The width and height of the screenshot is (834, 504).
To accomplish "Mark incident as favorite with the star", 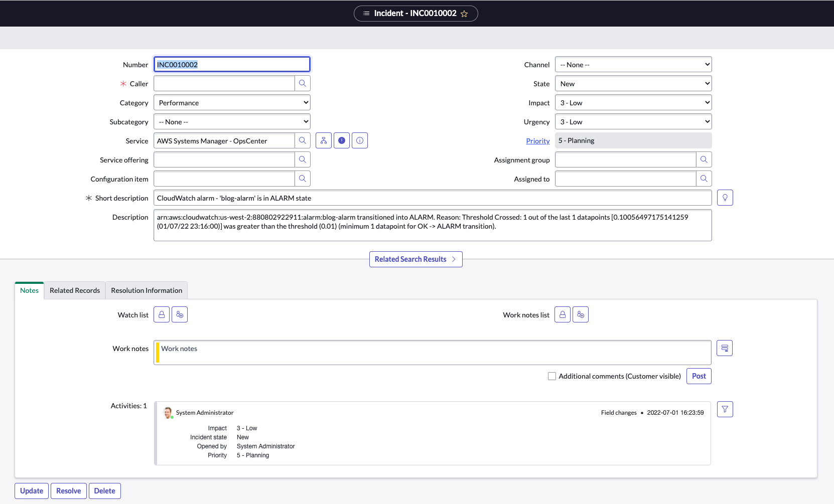I will click(465, 14).
